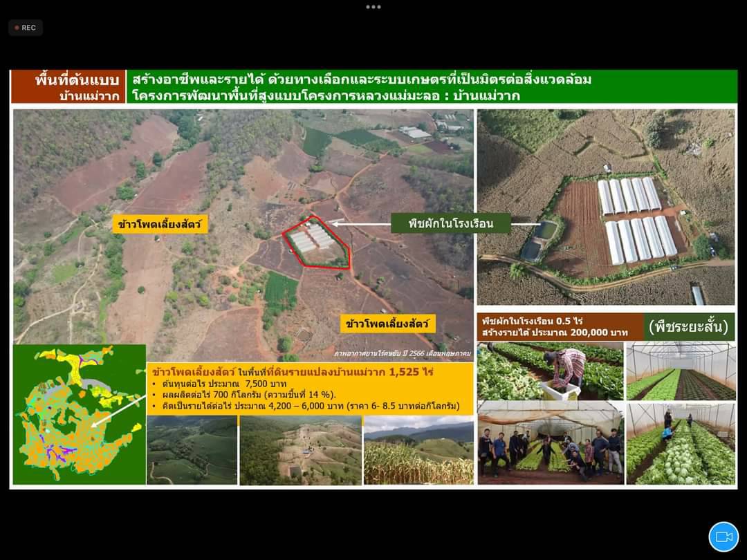
Task: Click the REC recording indicator
Action: click(x=26, y=28)
